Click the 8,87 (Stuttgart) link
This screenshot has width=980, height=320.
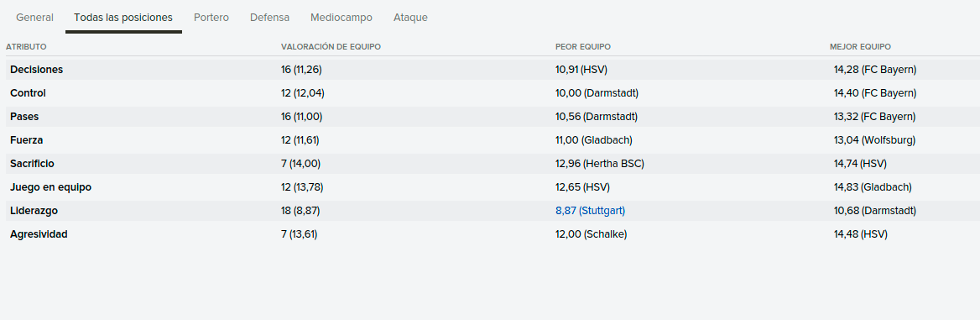pyautogui.click(x=590, y=211)
